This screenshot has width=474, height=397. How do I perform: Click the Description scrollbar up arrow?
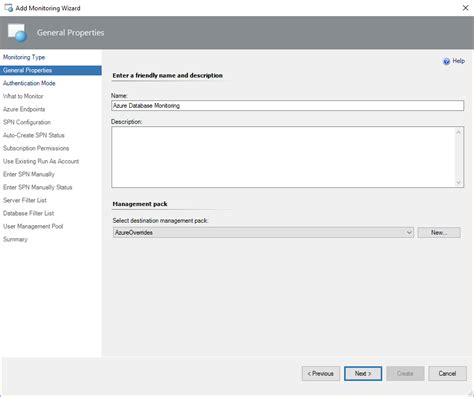tap(459, 132)
